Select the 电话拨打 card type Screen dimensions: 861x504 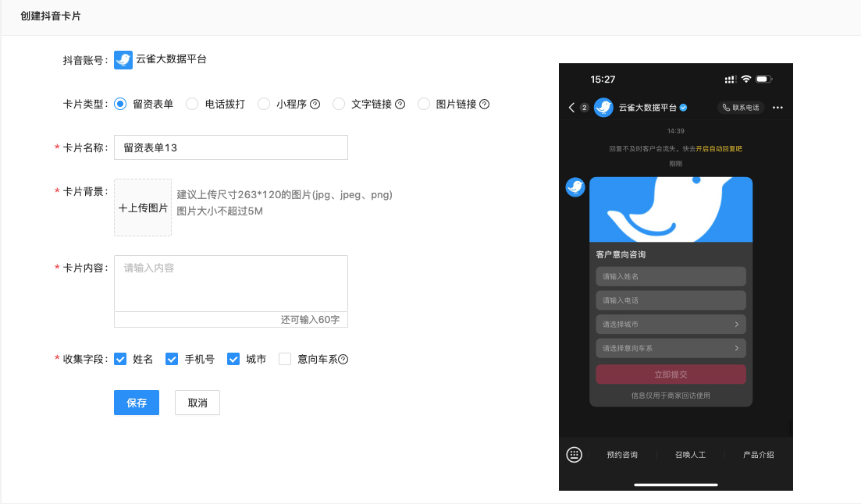click(x=191, y=103)
